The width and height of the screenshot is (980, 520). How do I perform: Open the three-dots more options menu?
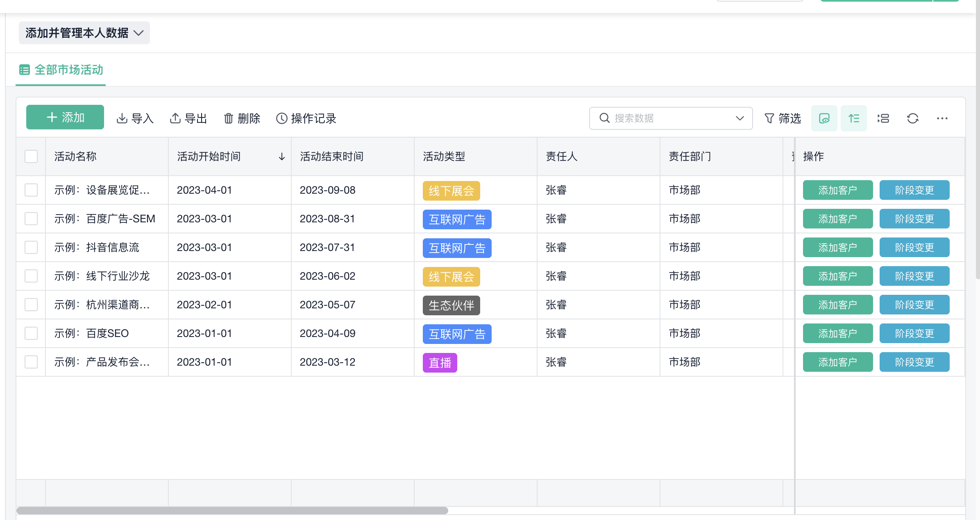tap(942, 118)
